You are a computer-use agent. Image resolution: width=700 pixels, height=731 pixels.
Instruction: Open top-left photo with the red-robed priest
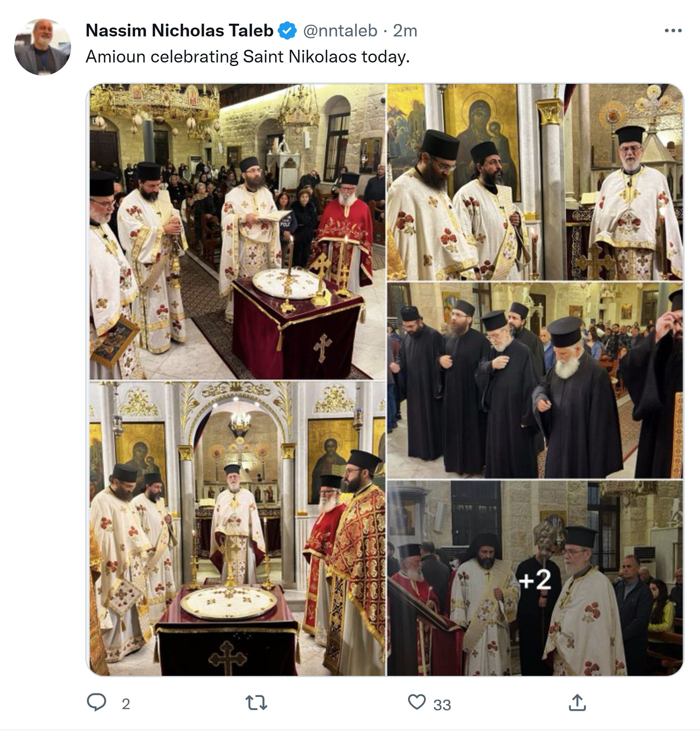point(237,231)
